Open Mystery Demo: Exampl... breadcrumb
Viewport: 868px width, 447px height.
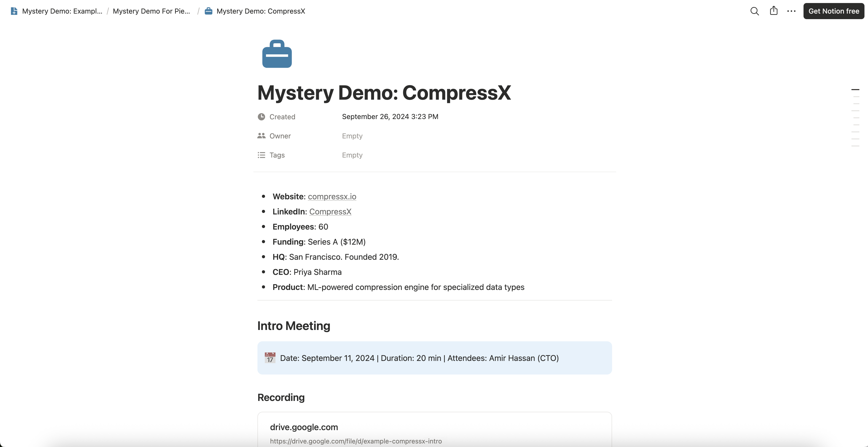point(62,11)
